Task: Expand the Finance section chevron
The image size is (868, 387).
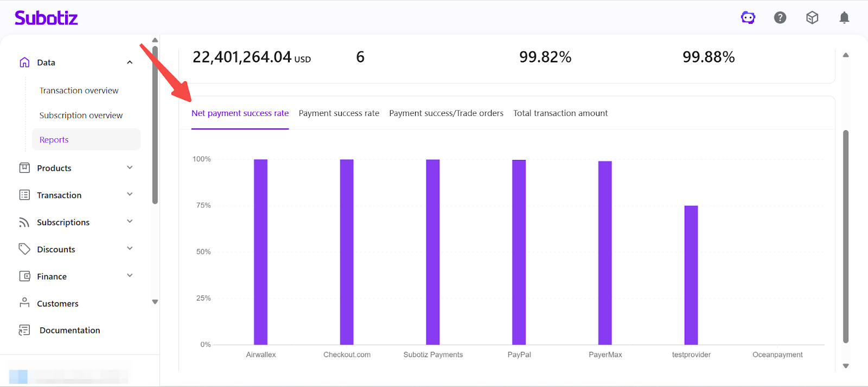Action: point(130,276)
